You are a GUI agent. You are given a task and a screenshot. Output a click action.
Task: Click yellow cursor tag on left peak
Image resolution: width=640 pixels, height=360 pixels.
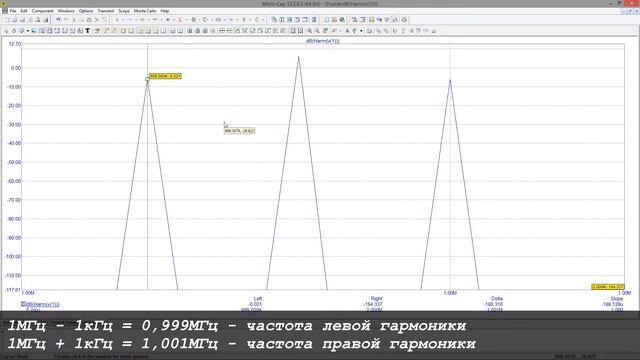165,76
